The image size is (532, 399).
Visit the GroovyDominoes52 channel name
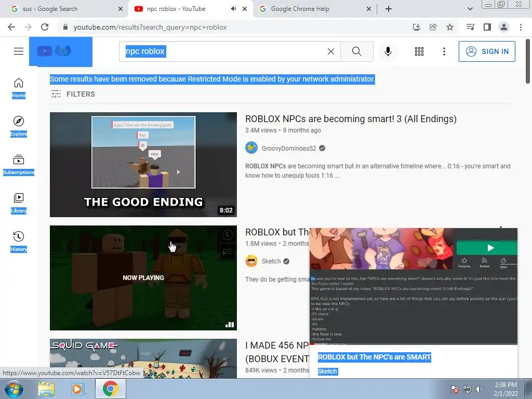pos(289,148)
